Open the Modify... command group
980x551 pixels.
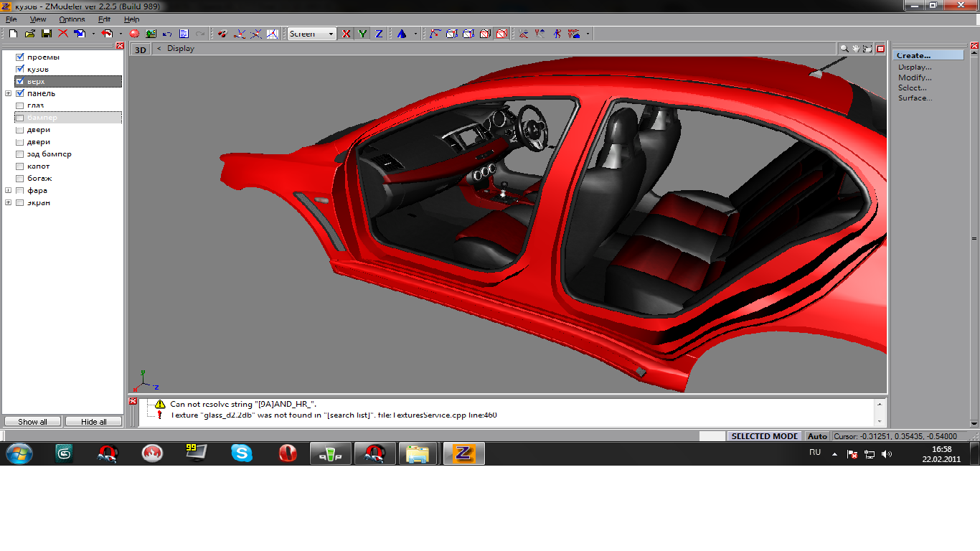(x=915, y=77)
